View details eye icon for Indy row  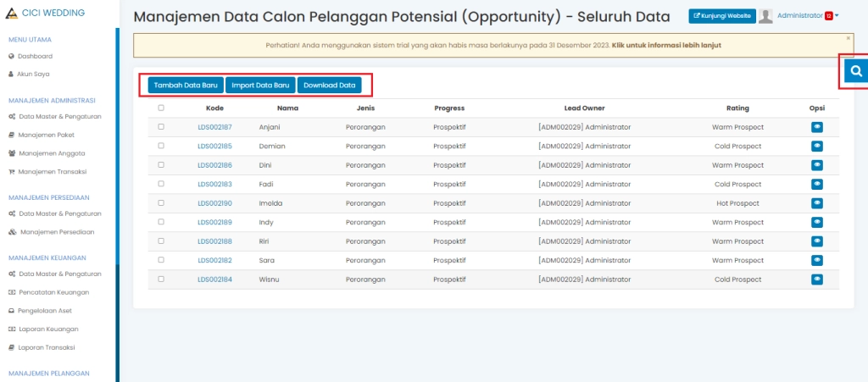click(x=816, y=222)
